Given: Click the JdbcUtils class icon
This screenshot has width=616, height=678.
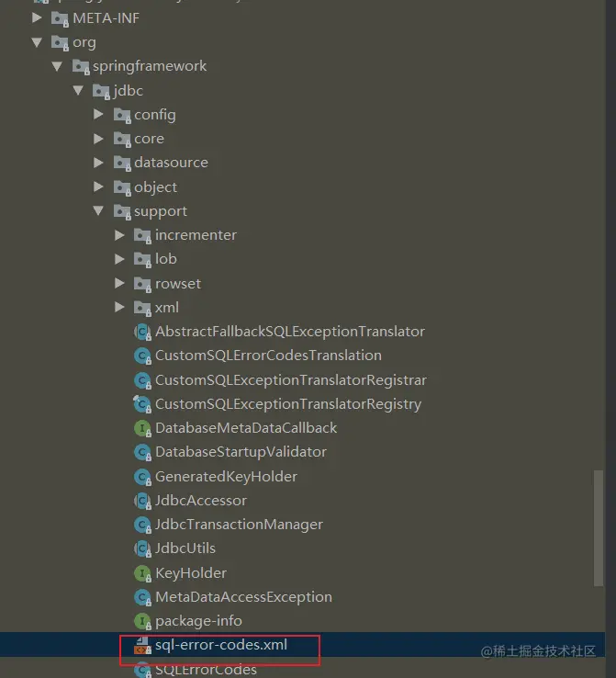Looking at the screenshot, I should (142, 548).
